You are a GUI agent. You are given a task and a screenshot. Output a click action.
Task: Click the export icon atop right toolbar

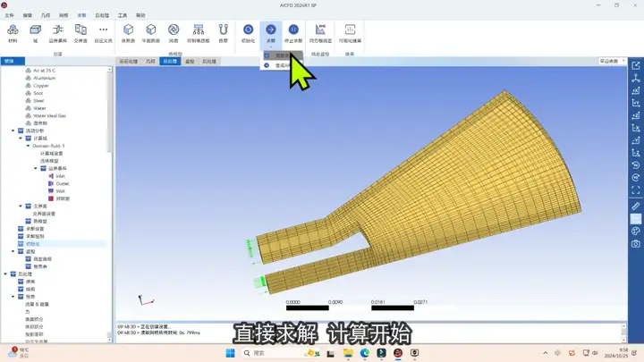(x=635, y=65)
